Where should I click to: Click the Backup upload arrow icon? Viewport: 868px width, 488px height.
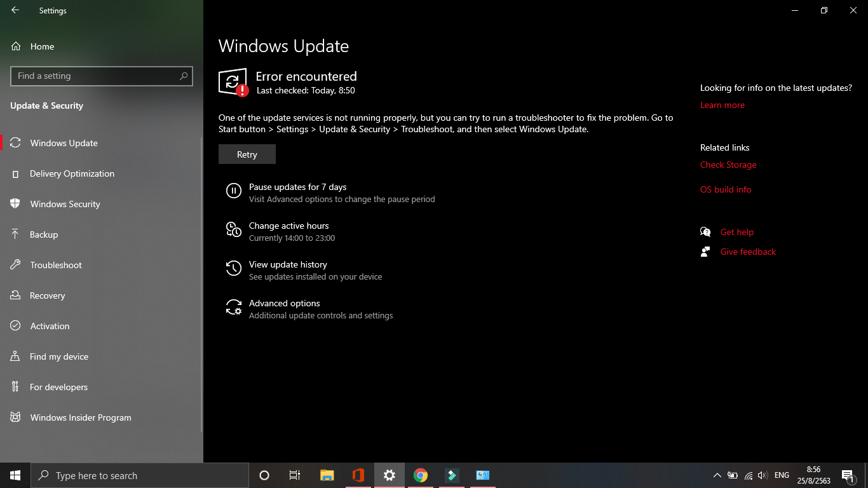click(x=16, y=234)
